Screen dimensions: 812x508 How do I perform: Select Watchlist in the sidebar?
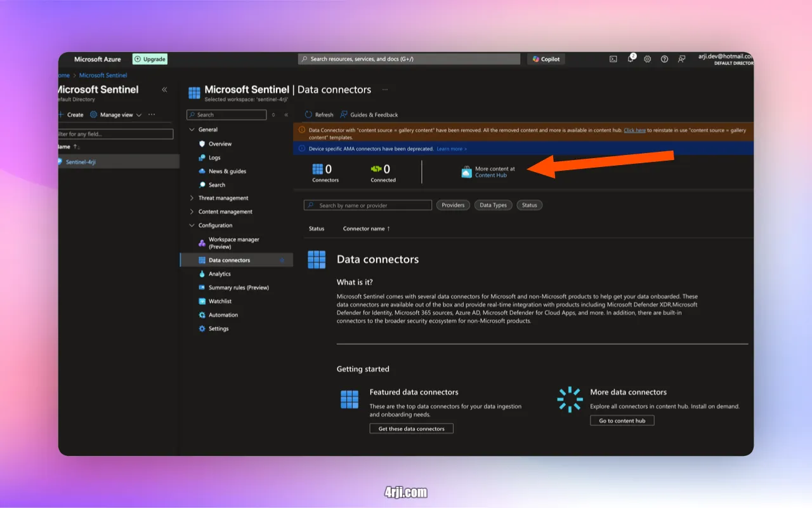point(220,301)
